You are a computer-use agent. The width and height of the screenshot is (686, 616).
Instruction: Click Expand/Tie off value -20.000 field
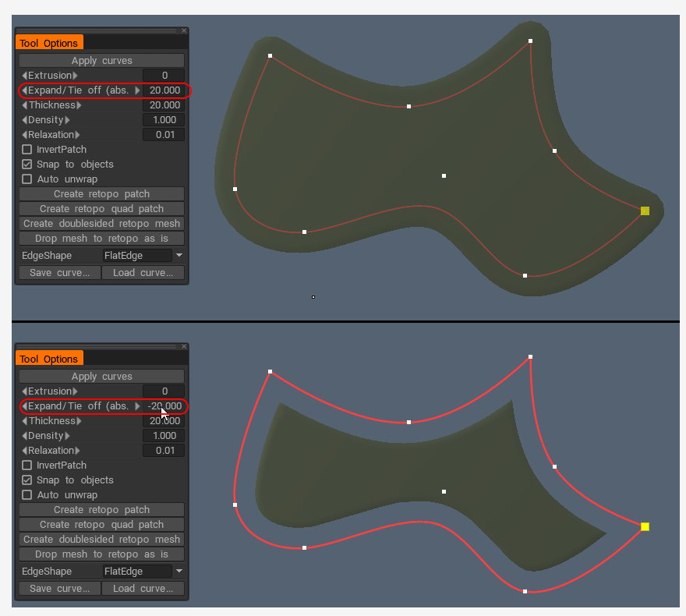tap(164, 406)
